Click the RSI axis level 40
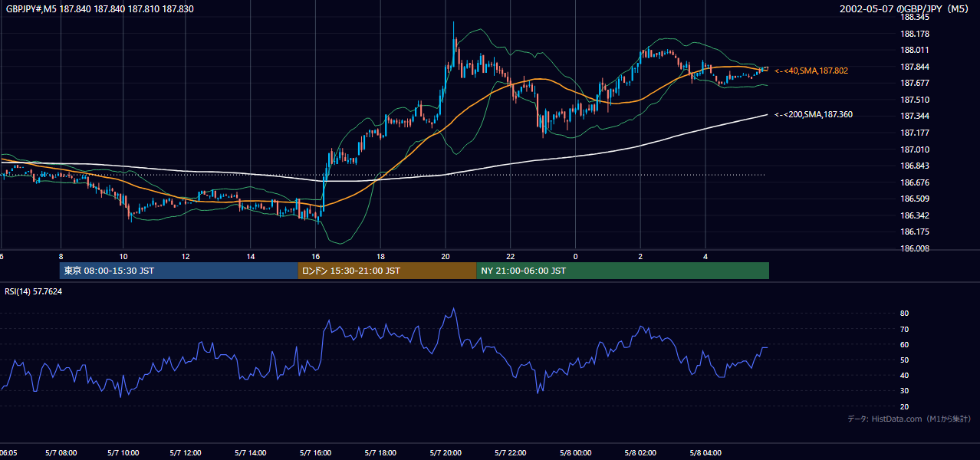Viewport: 980px width, 460px height. click(x=905, y=375)
